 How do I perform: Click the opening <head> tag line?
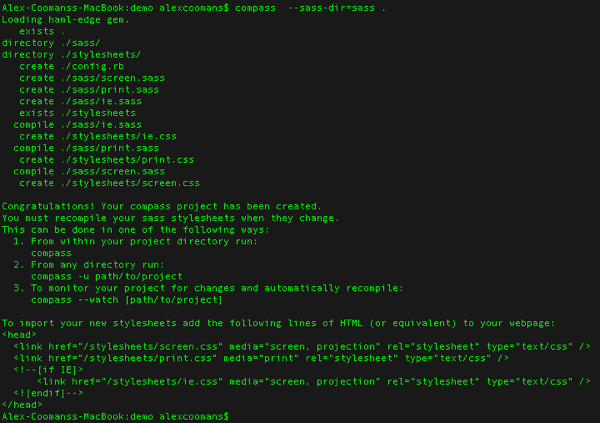tap(19, 335)
